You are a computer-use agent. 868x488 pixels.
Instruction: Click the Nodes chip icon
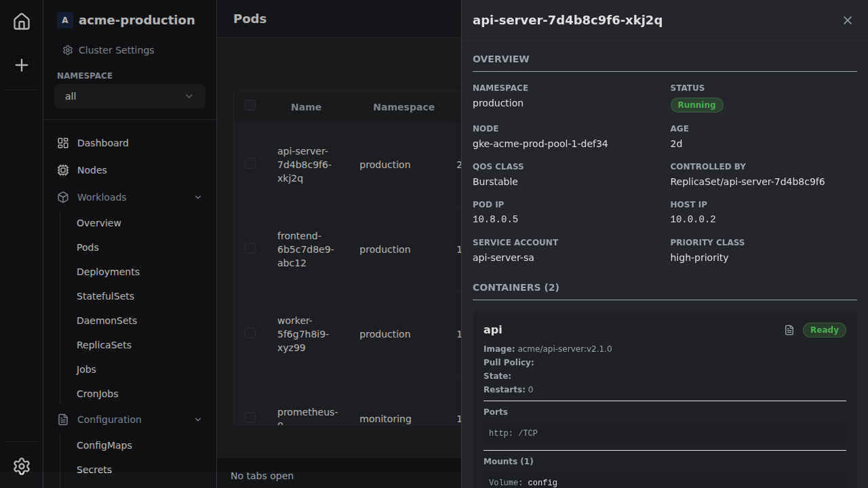coord(63,170)
